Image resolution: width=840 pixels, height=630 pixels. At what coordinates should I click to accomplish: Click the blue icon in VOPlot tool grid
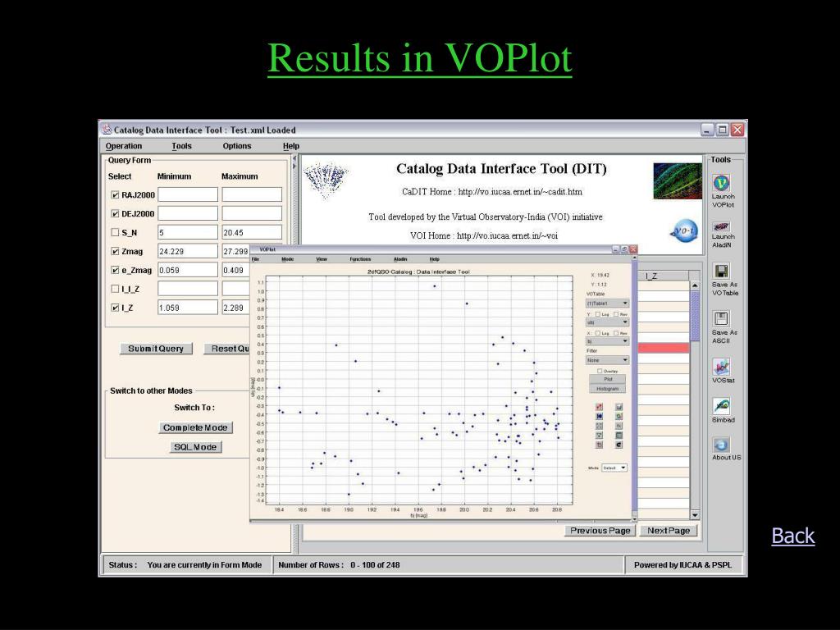[x=600, y=416]
